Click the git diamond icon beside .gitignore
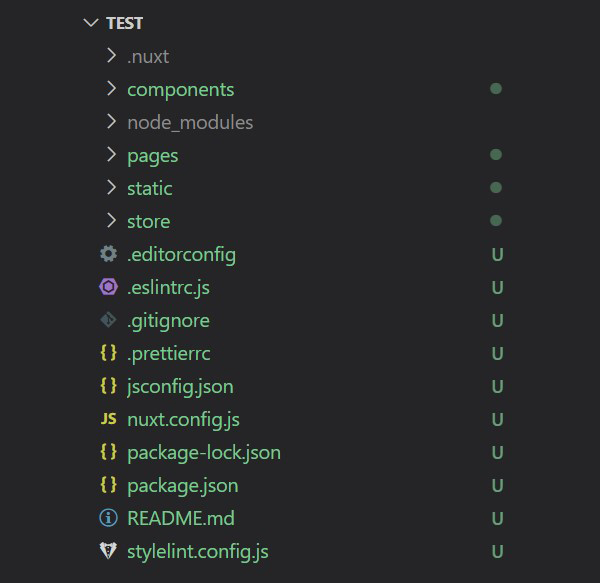The width and height of the screenshot is (600, 583). pyautogui.click(x=108, y=320)
